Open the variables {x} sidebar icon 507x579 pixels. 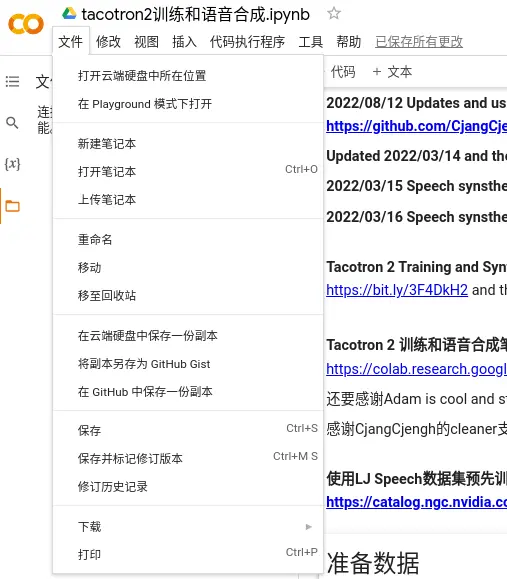[12, 164]
